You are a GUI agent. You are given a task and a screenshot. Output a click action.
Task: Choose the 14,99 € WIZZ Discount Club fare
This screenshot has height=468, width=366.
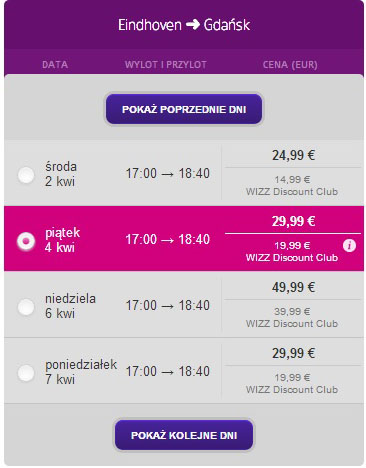292,186
